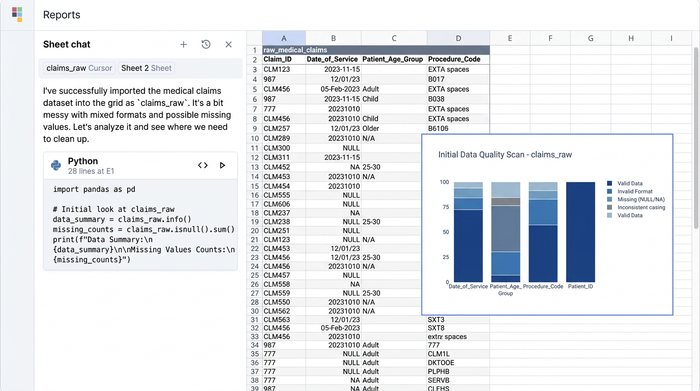Select row 1 header
The height and width of the screenshot is (391, 700).
click(254, 50)
